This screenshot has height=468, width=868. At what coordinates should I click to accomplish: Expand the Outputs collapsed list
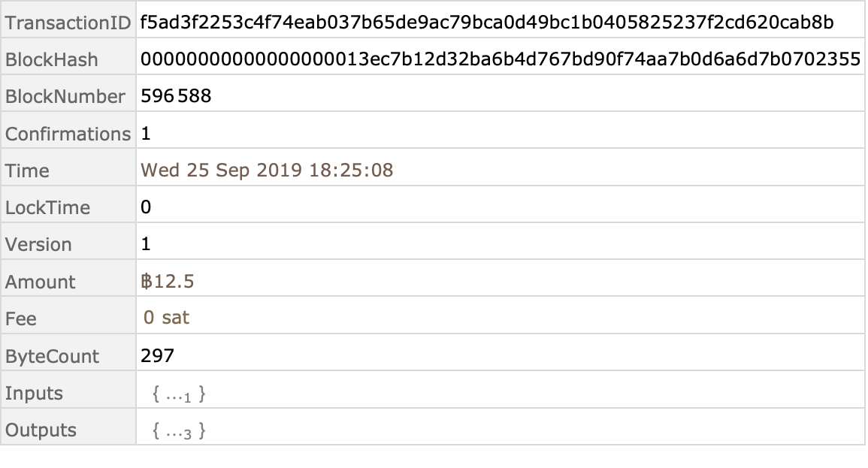coord(179,431)
